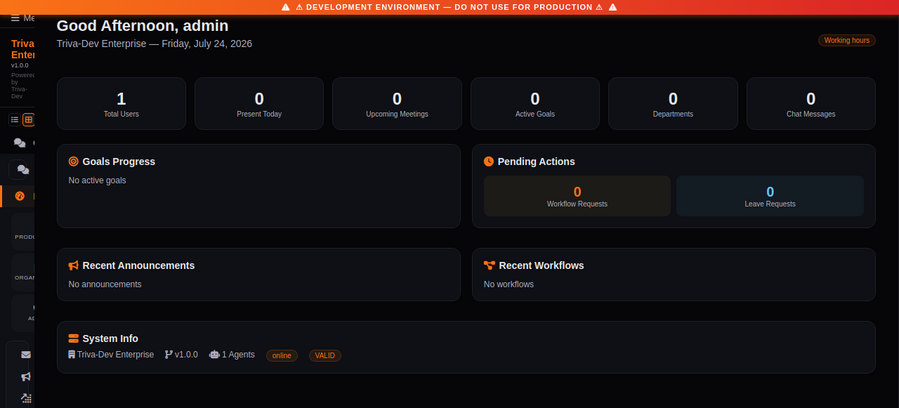Open the megaphone announcements icon in sidebar
Viewport: 899px width, 408px height.
coord(26,376)
